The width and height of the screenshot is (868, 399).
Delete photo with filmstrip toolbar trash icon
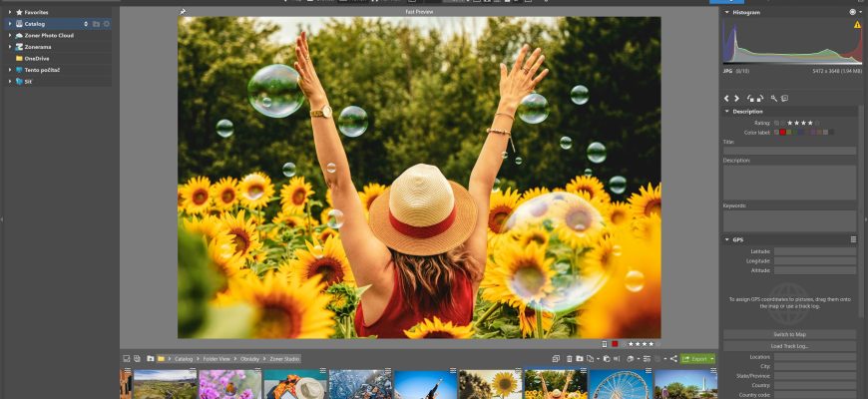tap(569, 359)
